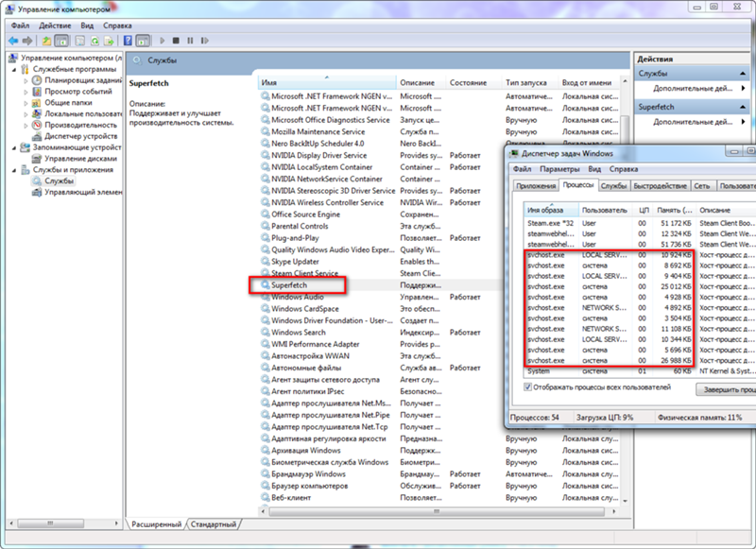Sort processes by the ЦП column header
The image size is (756, 549).
click(644, 210)
